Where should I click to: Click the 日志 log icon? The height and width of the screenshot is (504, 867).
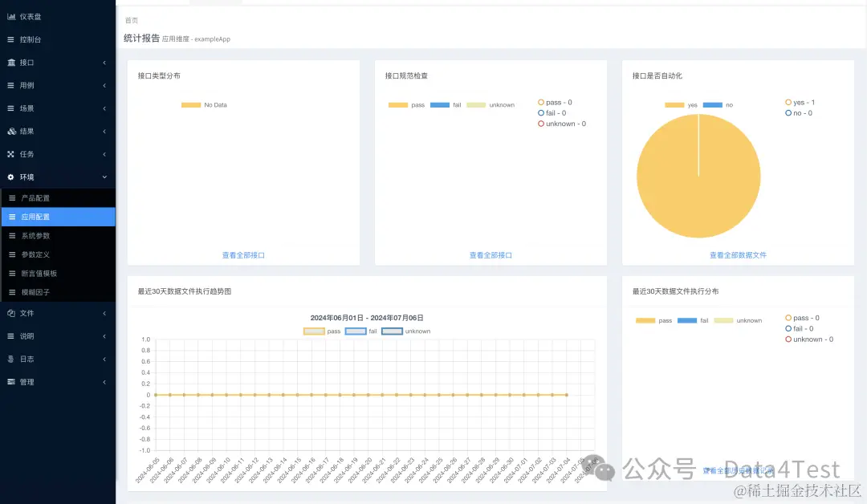(10, 360)
